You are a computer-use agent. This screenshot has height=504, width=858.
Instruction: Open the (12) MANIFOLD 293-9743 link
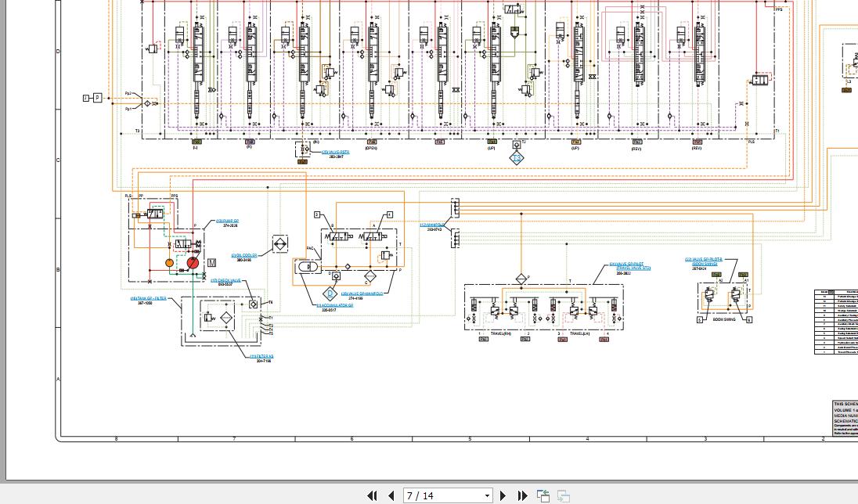(x=434, y=225)
